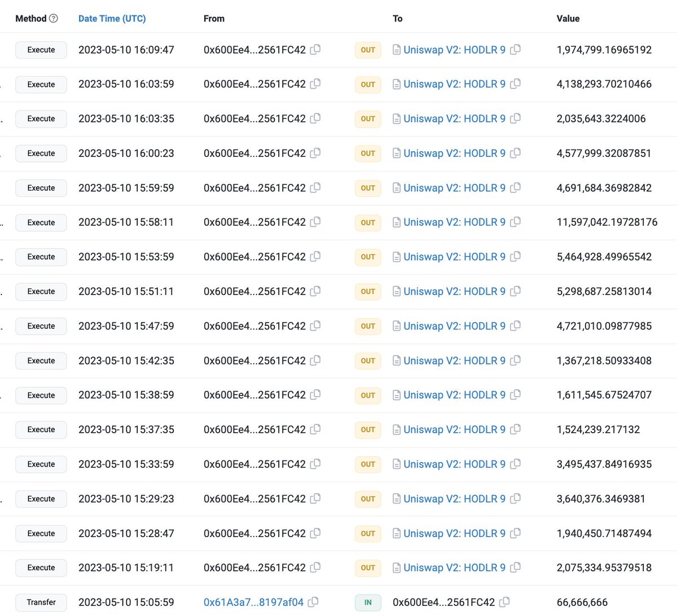The image size is (677, 616).
Task: Click Execute method button at 15:42:35
Action: point(41,360)
